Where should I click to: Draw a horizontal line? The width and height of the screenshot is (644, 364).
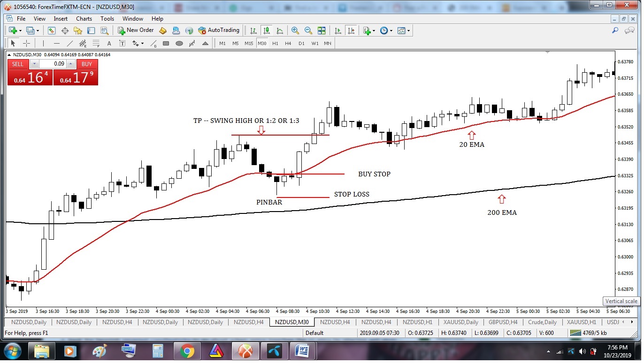click(x=57, y=43)
